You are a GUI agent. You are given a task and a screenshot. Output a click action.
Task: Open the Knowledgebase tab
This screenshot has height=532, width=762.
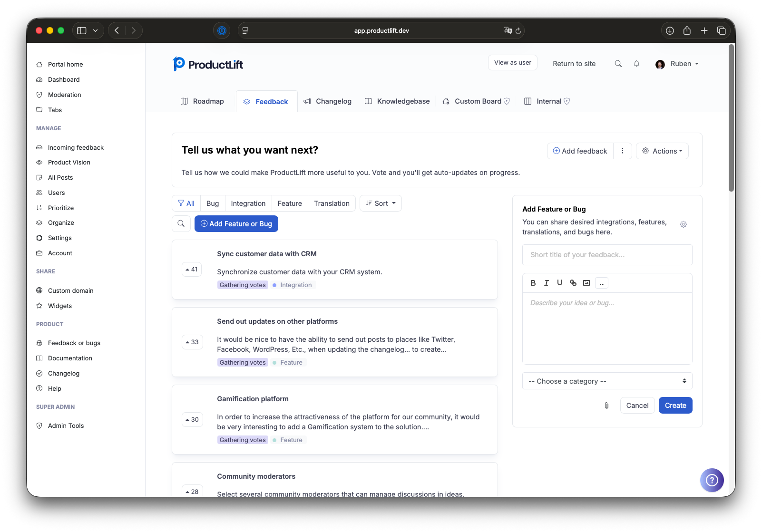[397, 101]
